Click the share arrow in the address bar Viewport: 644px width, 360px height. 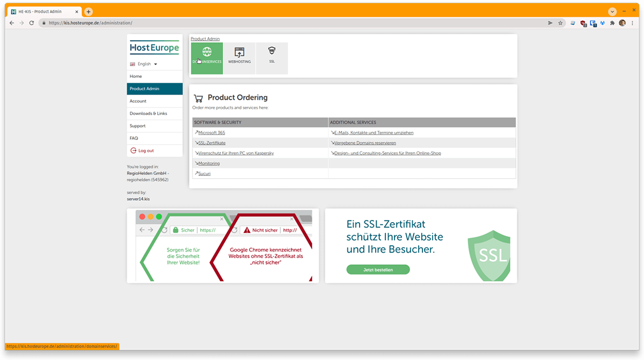550,23
